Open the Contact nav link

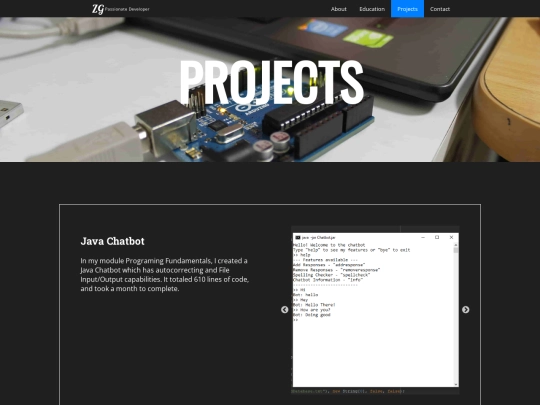click(x=440, y=9)
